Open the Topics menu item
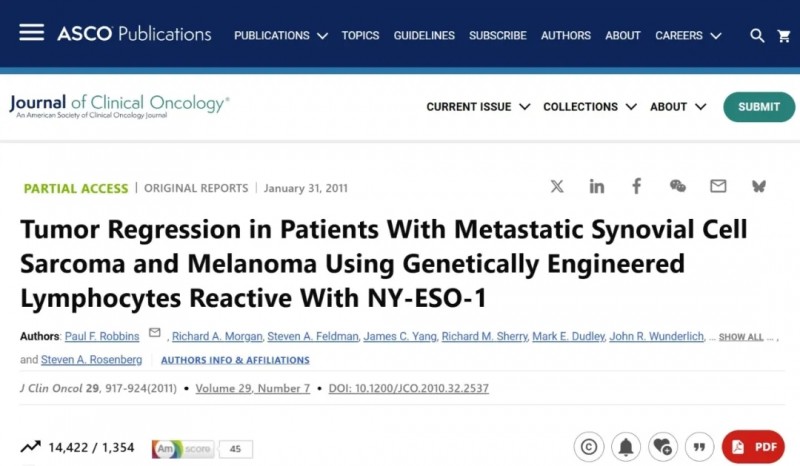 pos(360,36)
